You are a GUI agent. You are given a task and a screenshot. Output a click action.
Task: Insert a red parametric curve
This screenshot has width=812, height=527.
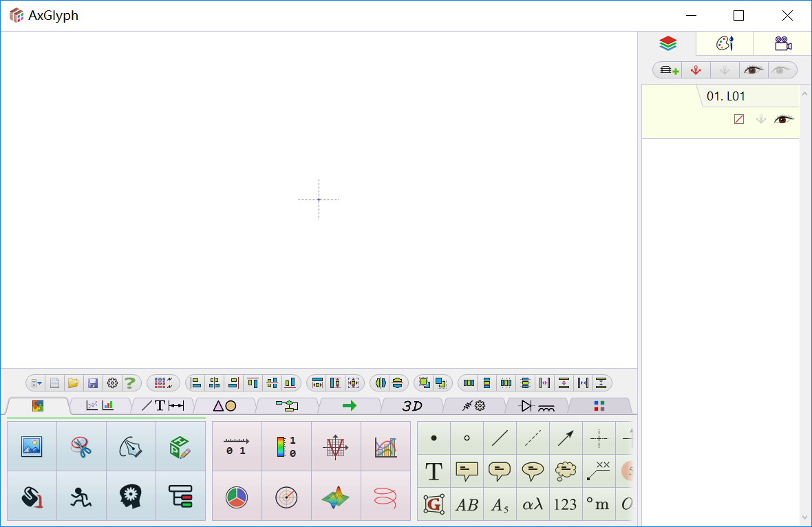point(385,496)
